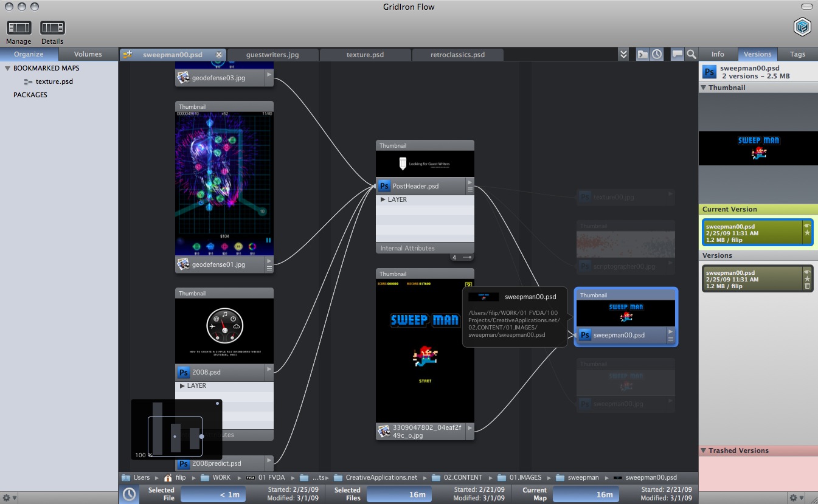Click the speech bubble comments icon
Image resolution: width=818 pixels, height=504 pixels.
(x=677, y=54)
